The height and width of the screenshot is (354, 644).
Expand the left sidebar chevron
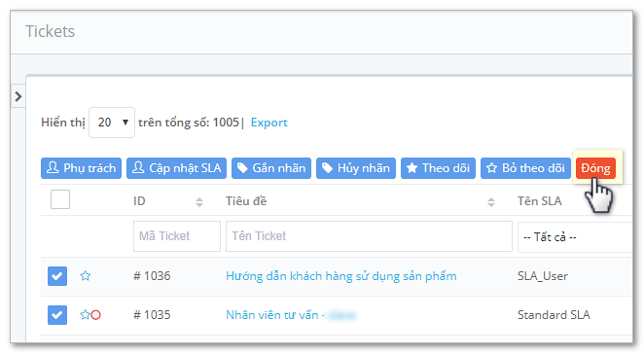(18, 96)
